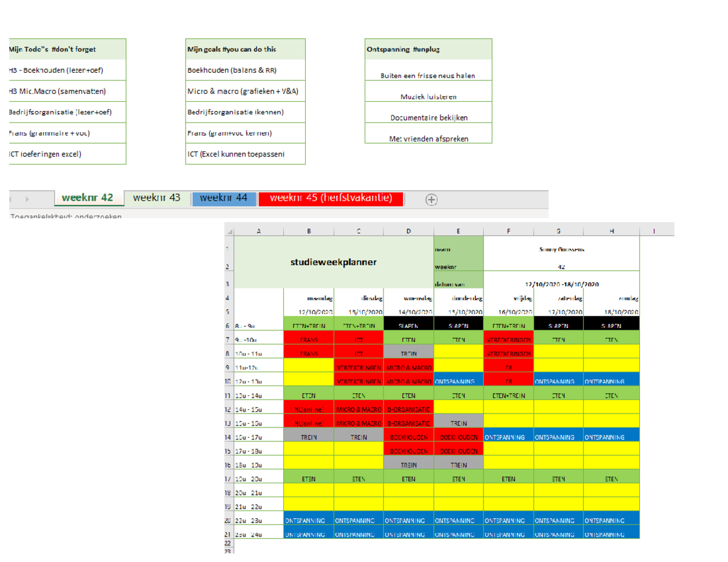The height and width of the screenshot is (562, 728).
Task: Click the next sheet navigation arrow
Action: coord(27,198)
